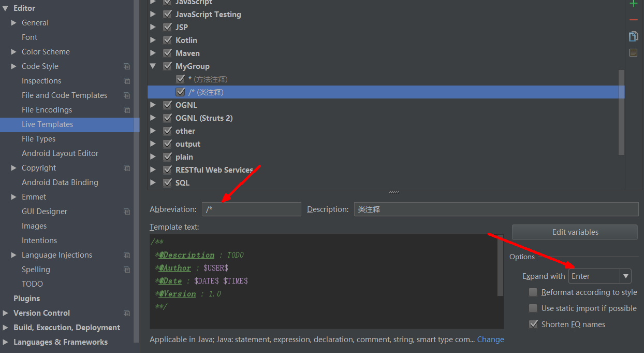Click project-level icon beside Code Style
Image resolution: width=644 pixels, height=353 pixels.
[x=127, y=66]
